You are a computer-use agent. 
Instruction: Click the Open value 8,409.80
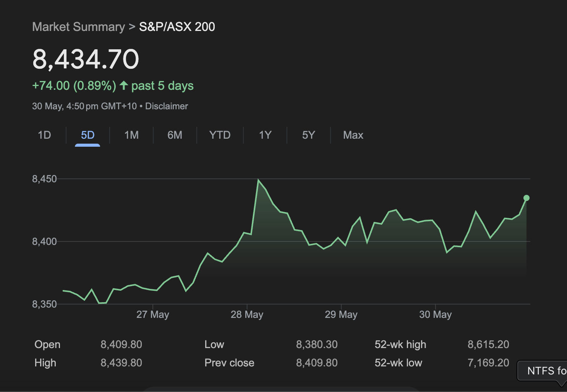[x=121, y=345]
